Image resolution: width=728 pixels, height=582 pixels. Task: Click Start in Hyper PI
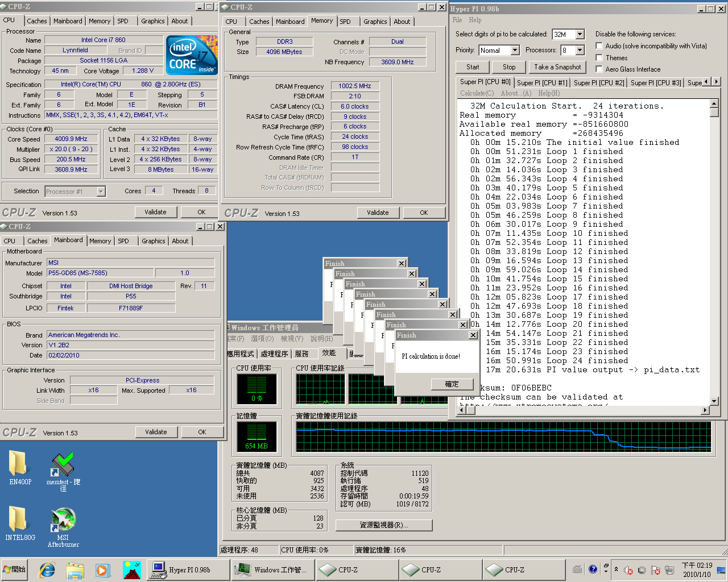tap(473, 67)
